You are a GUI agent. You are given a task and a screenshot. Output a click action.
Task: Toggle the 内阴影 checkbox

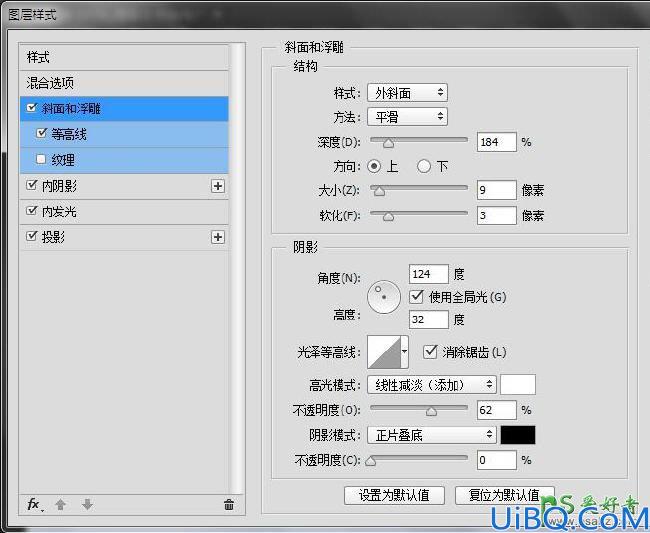pyautogui.click(x=32, y=185)
